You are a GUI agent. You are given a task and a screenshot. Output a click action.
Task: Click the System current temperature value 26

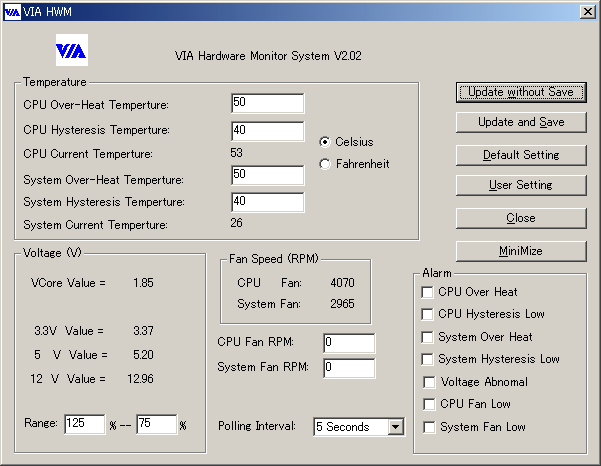pyautogui.click(x=236, y=223)
